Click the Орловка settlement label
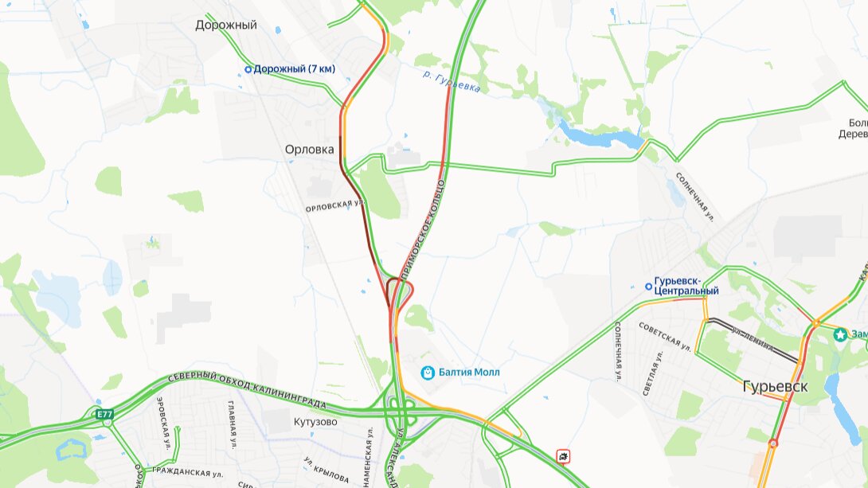868x488 pixels. point(310,150)
